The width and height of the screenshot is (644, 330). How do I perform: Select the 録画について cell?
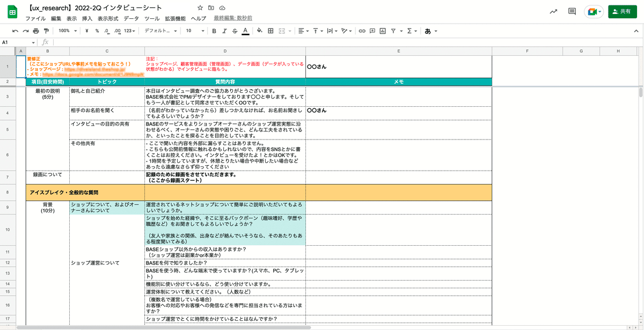click(48, 177)
